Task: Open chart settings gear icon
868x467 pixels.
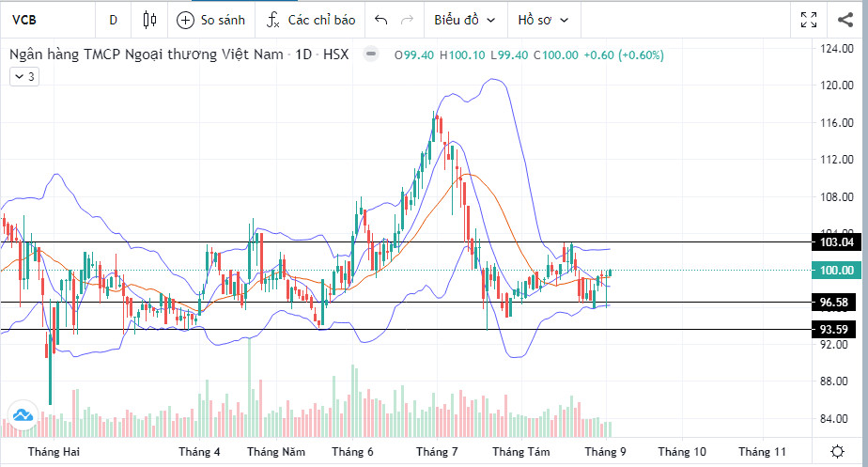Action: coord(837,451)
